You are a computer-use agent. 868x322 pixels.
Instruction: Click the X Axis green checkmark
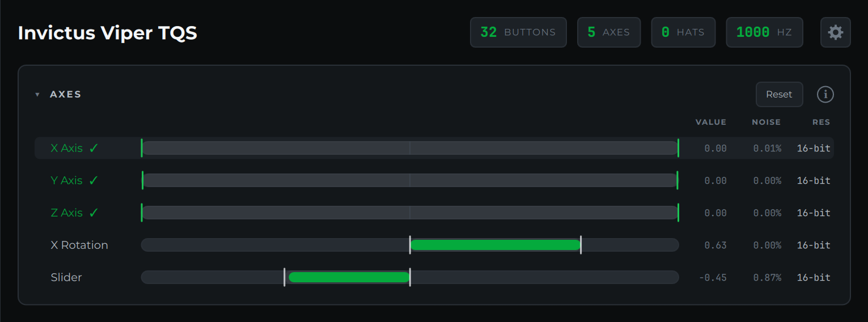(x=94, y=148)
